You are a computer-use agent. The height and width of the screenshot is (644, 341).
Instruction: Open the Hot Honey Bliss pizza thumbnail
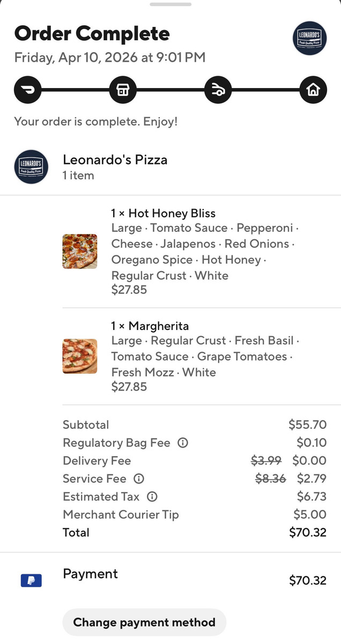tap(80, 251)
